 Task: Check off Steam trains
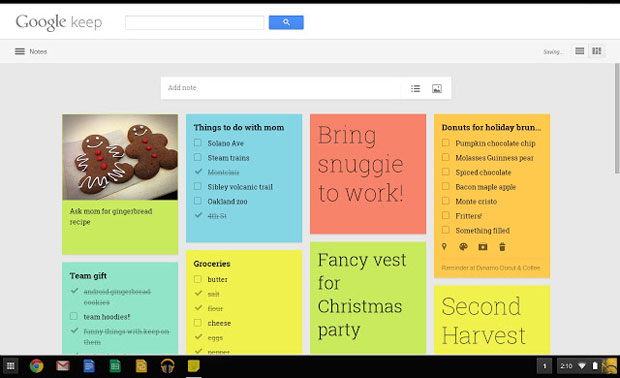coord(198,157)
